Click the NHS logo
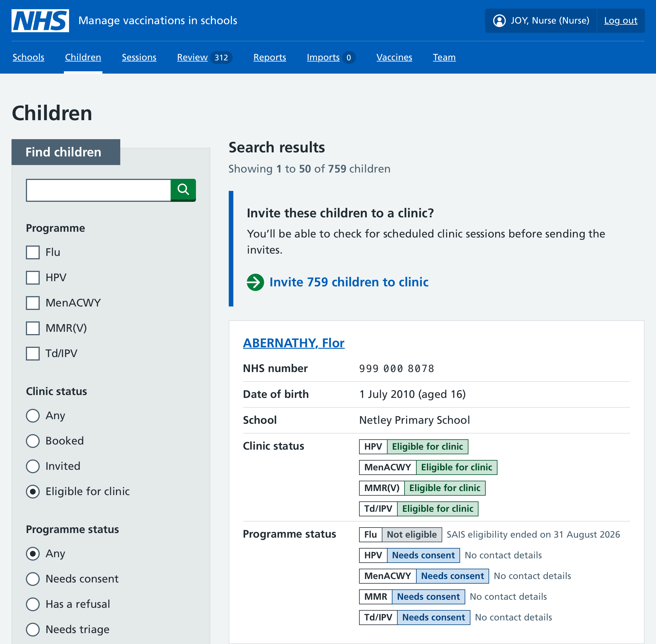656x644 pixels. [40, 21]
